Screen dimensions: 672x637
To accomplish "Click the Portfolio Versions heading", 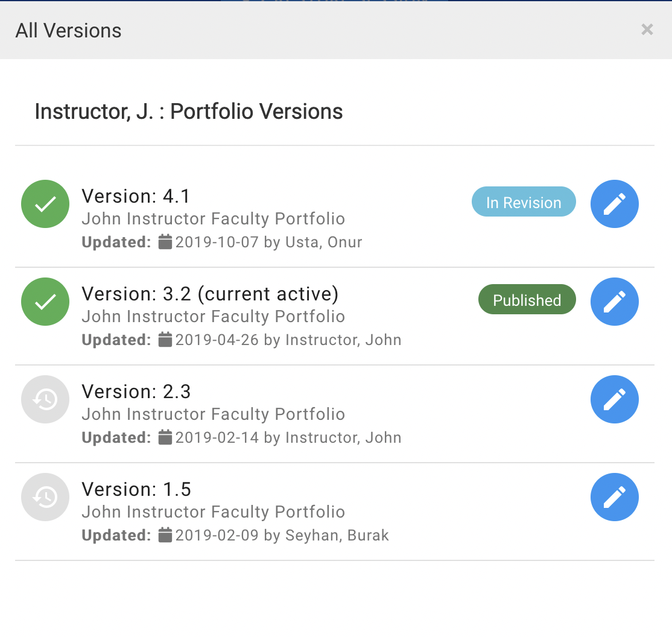I will 189,112.
